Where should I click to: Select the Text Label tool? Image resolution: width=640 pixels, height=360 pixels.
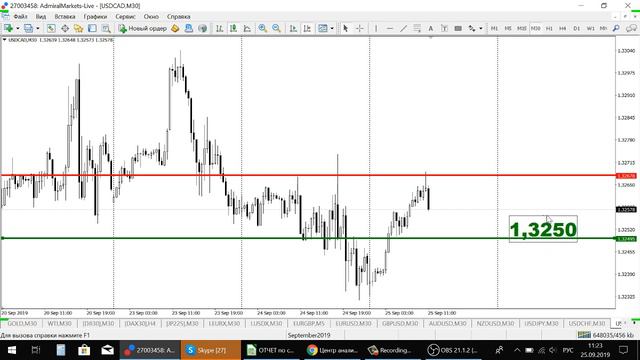[x=444, y=28]
